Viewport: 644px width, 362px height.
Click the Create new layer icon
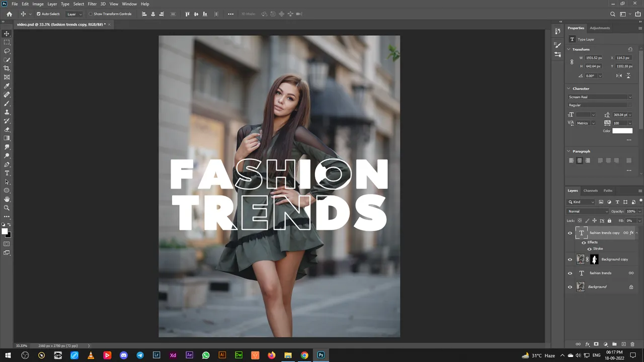(x=623, y=344)
